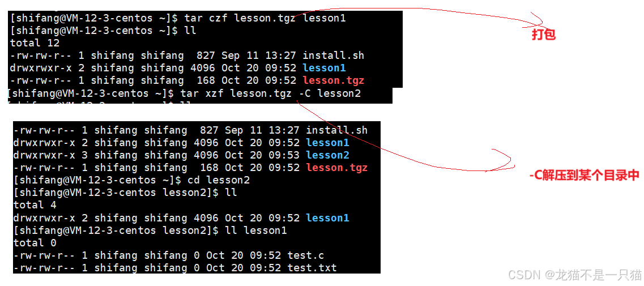Click install.sh filename in top listing
The width and height of the screenshot is (644, 286).
click(334, 56)
